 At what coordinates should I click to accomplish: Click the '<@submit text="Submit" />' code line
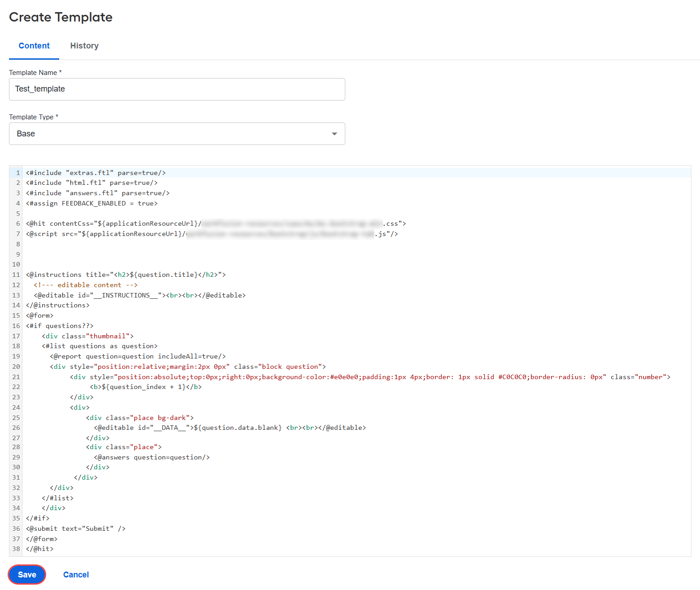[x=76, y=529]
